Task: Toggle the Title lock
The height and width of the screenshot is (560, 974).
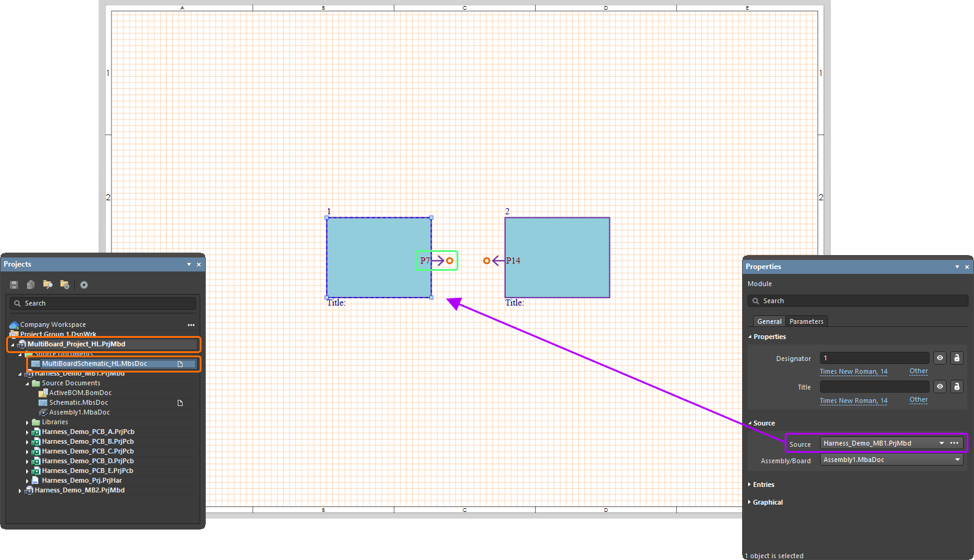Action: 957,387
